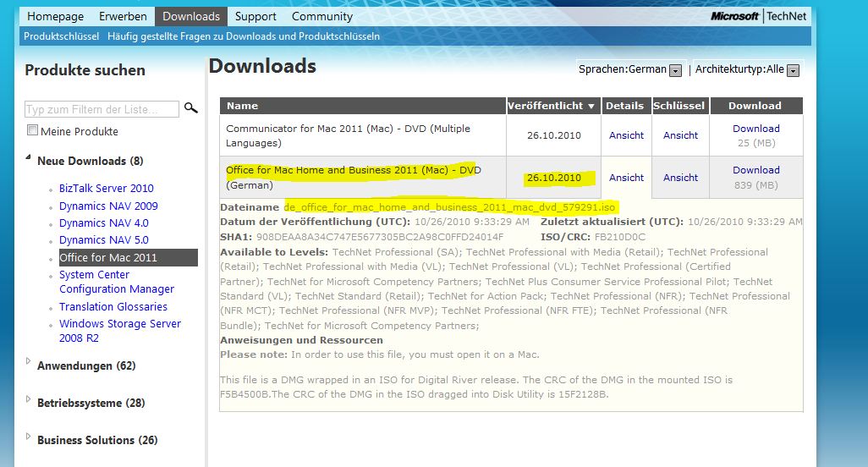Expand the Business Solutions (26) section
The height and width of the screenshot is (467, 868).
28,436
